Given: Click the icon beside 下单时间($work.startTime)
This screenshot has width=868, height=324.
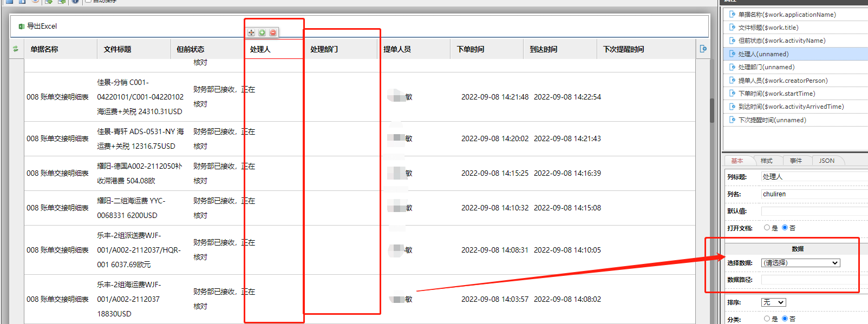Looking at the screenshot, I should coord(732,94).
